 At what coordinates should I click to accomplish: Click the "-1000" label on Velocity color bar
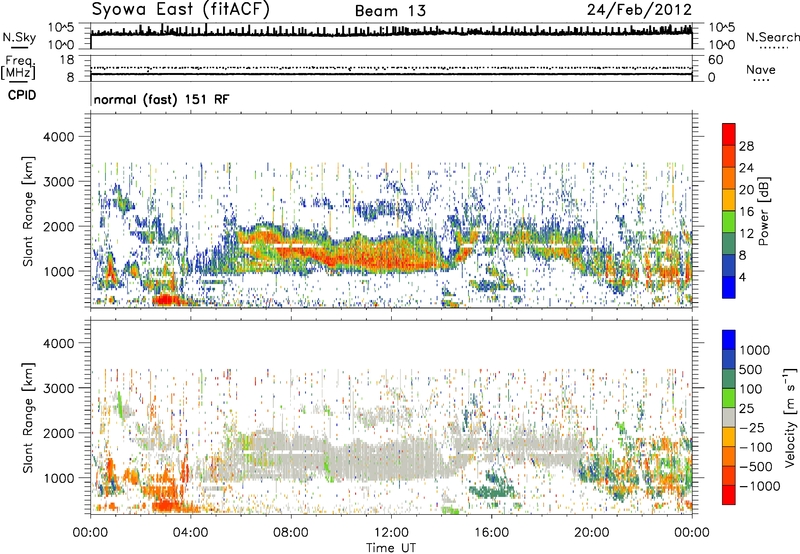[759, 486]
